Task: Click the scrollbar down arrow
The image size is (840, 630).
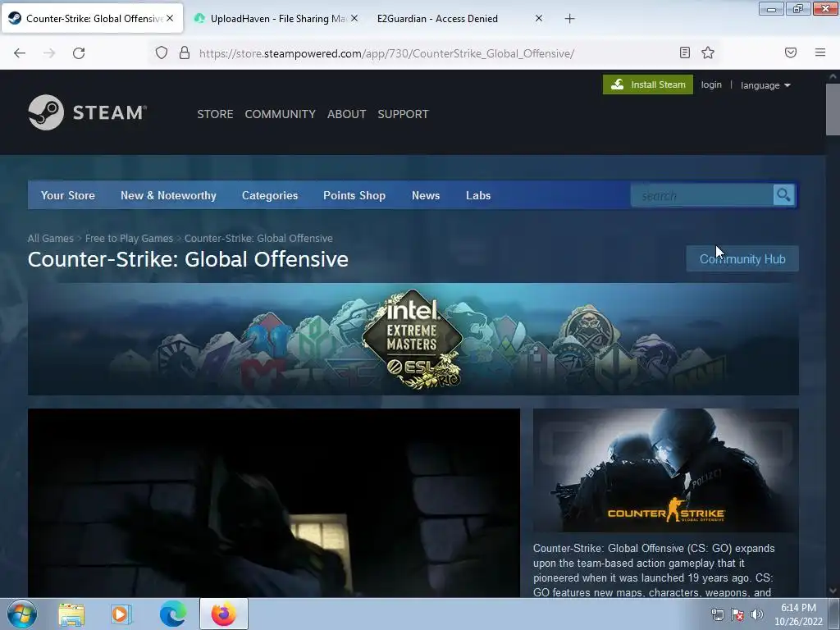Action: [833, 591]
